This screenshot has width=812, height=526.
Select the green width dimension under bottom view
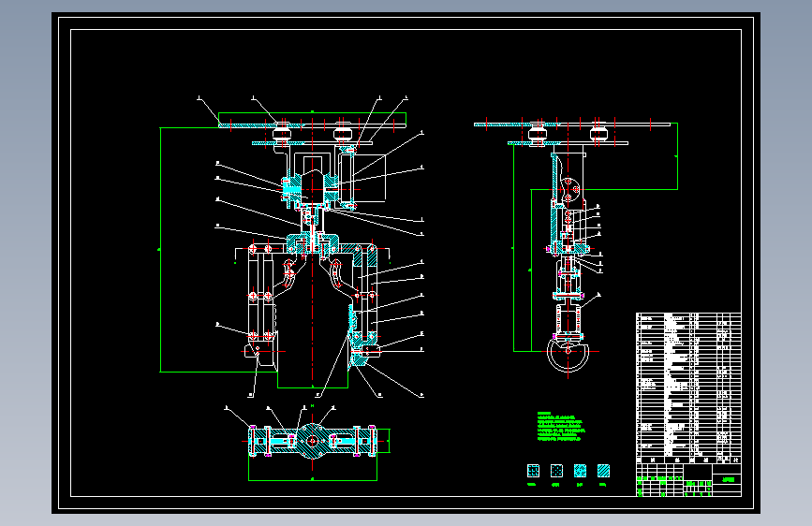(313, 480)
